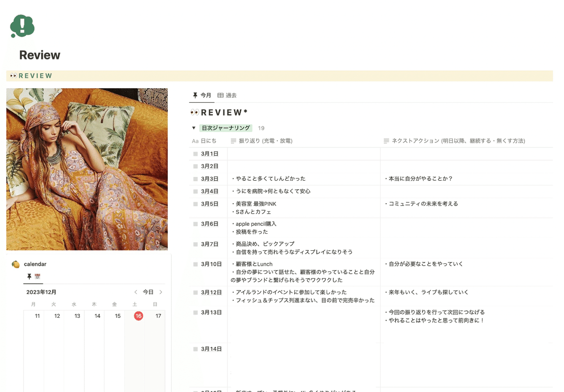564x392 pixels.
Task: Select date 16 in the calendar
Action: [x=138, y=316]
